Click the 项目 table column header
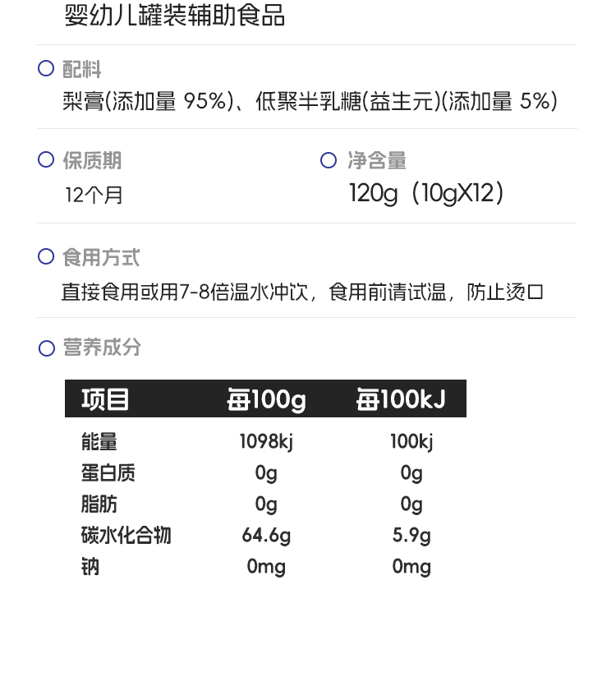616x677 pixels. pyautogui.click(x=106, y=399)
